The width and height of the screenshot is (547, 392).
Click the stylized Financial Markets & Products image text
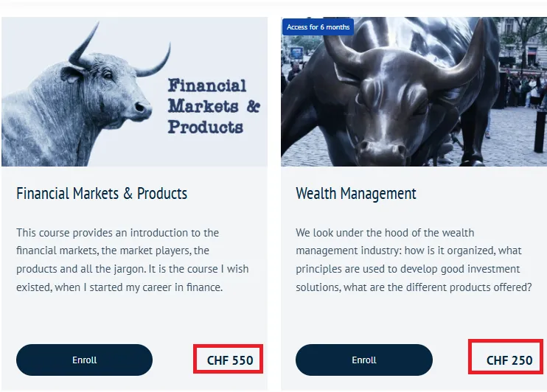214,106
